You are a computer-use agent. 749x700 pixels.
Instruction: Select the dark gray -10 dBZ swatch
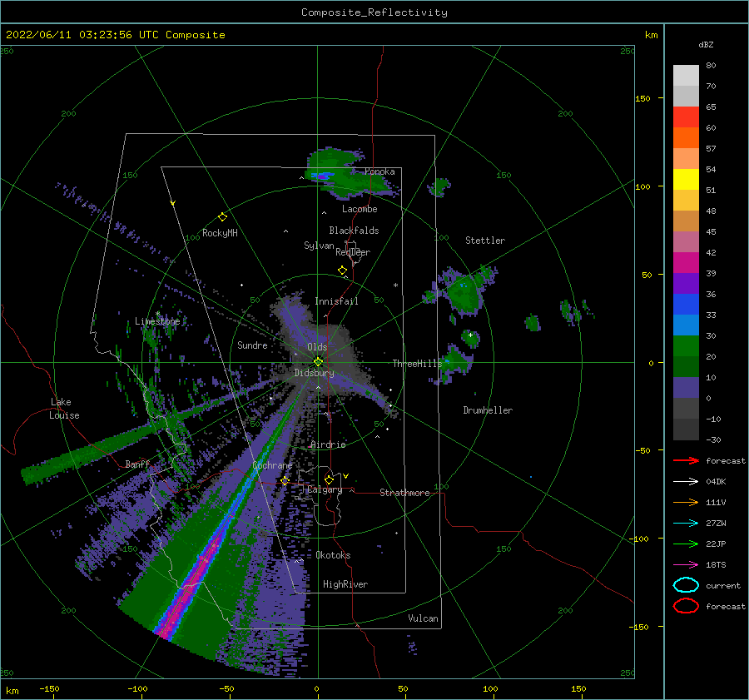686,429
